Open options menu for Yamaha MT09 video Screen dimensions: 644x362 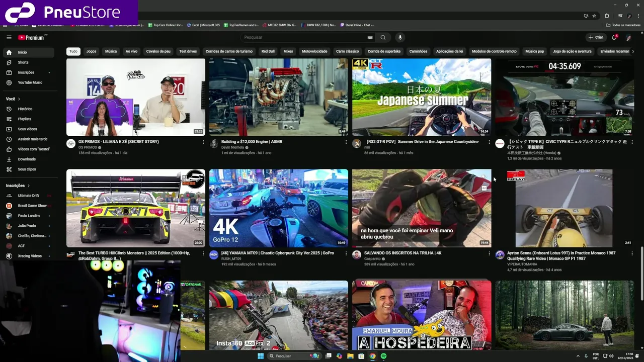[346, 253]
